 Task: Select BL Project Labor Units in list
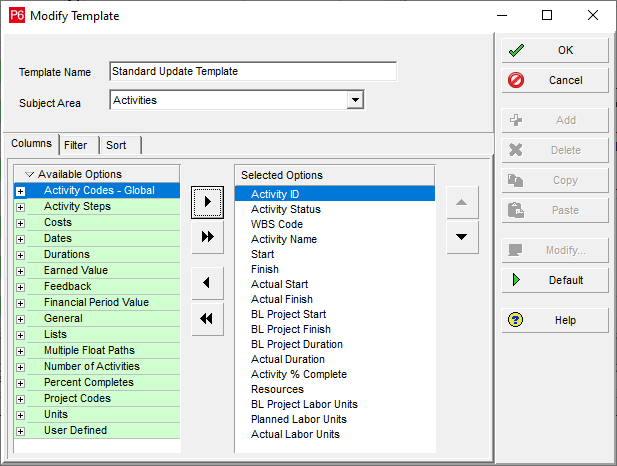pyautogui.click(x=304, y=404)
